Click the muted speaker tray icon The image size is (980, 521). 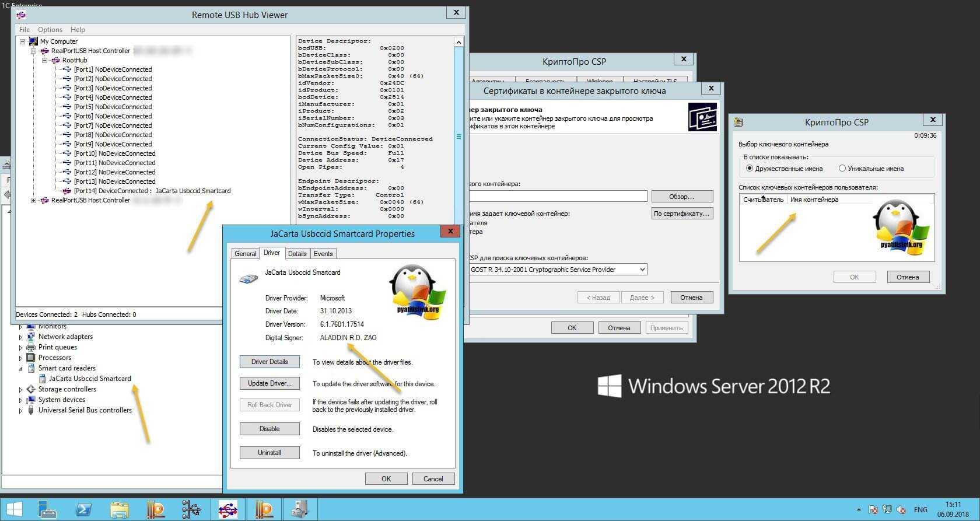(x=901, y=509)
